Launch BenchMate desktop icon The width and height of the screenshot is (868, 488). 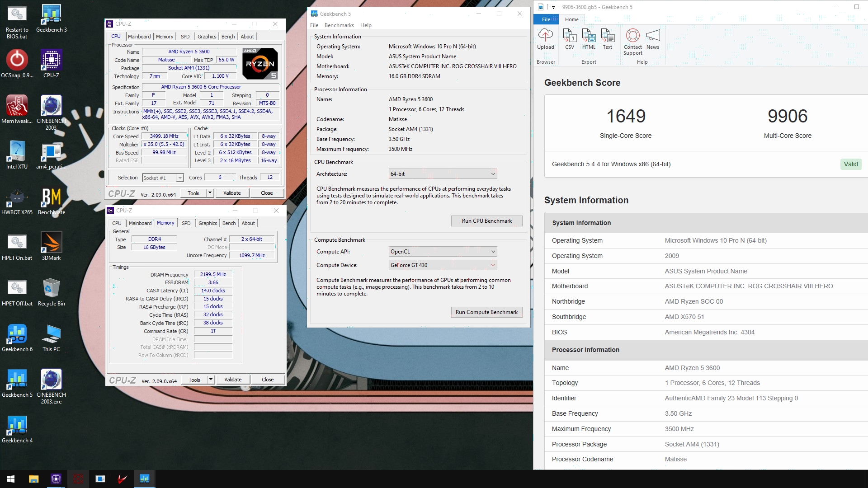coord(52,201)
